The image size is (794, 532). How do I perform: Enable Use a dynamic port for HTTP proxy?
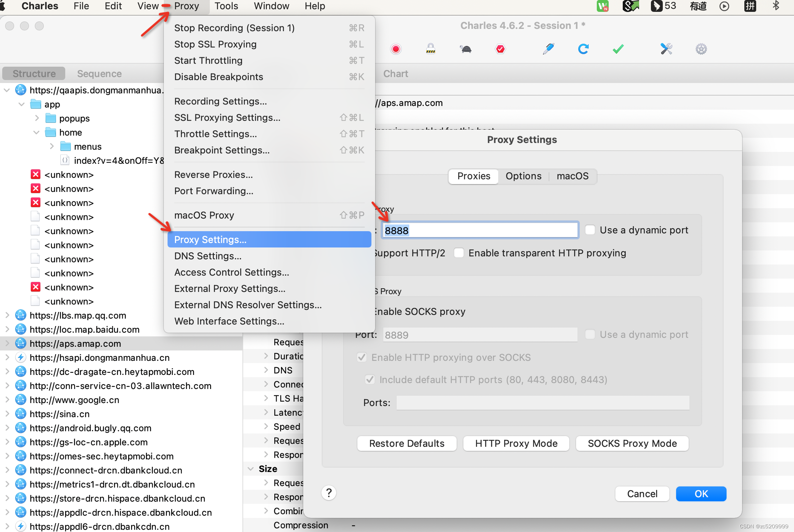point(590,230)
